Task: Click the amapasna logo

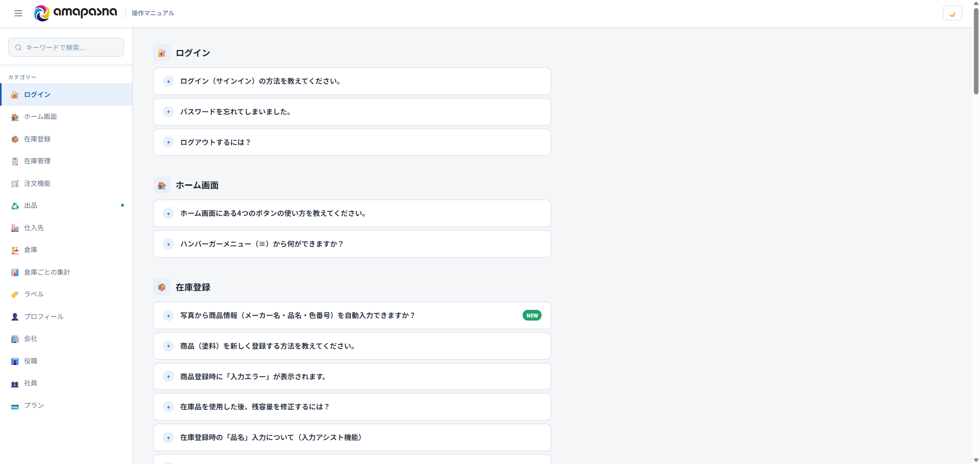Action: click(76, 13)
